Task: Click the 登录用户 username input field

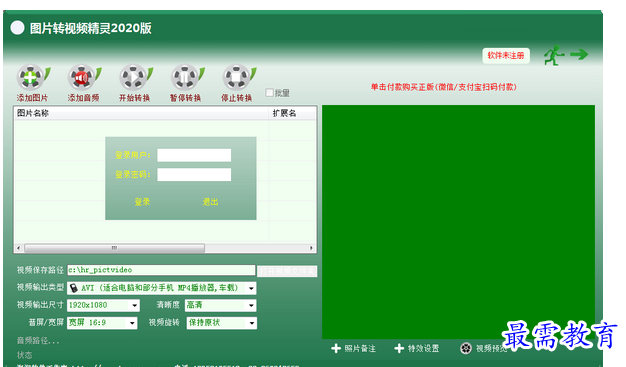Action: point(194,155)
